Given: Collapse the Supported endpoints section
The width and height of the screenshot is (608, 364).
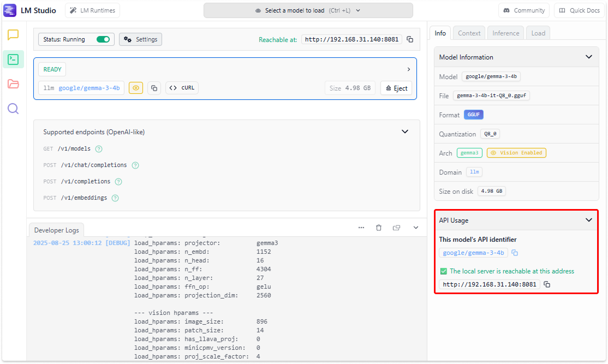Looking at the screenshot, I should tap(405, 132).
